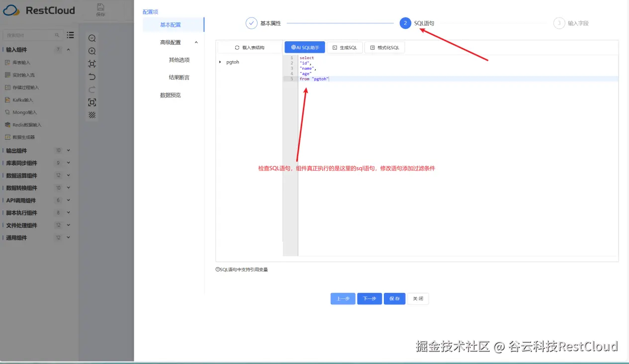This screenshot has width=629, height=364.
Task: Click the zoom in canvas icon
Action: pos(92,51)
